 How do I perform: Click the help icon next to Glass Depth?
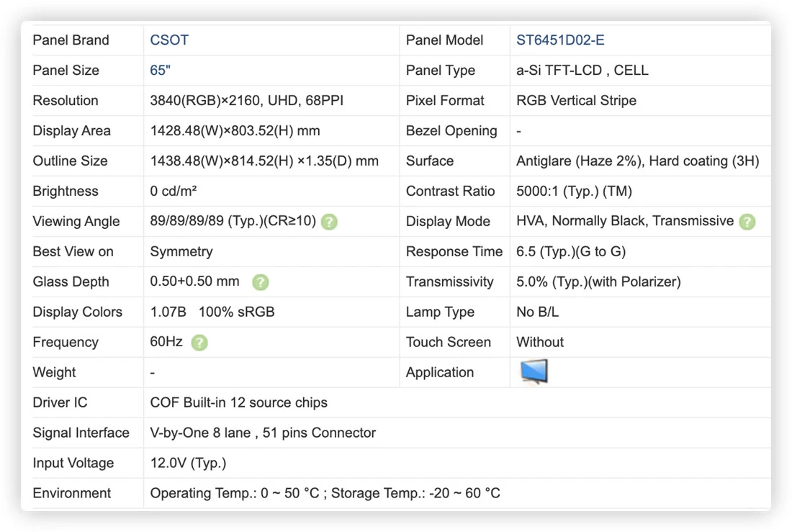(261, 282)
